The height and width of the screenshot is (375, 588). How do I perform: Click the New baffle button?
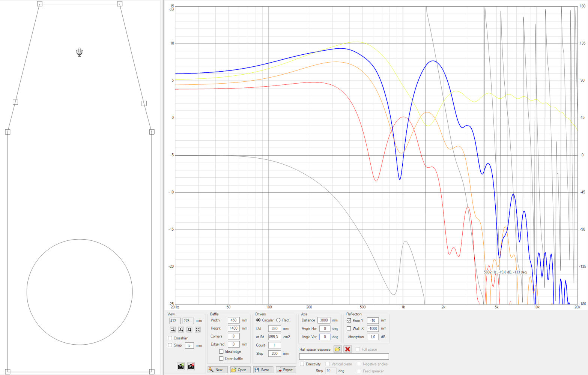click(x=217, y=370)
